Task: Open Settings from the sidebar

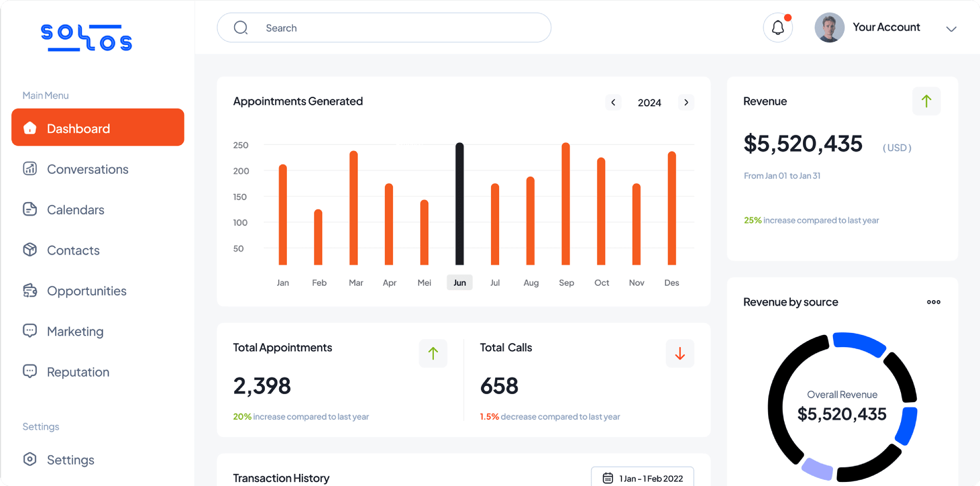Action: (70, 459)
